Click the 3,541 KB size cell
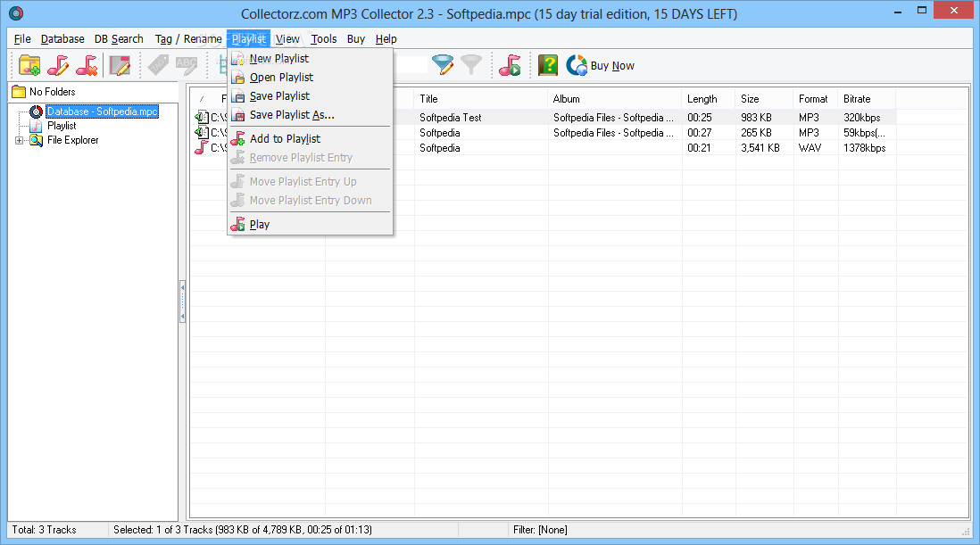This screenshot has height=545, width=980. click(760, 148)
